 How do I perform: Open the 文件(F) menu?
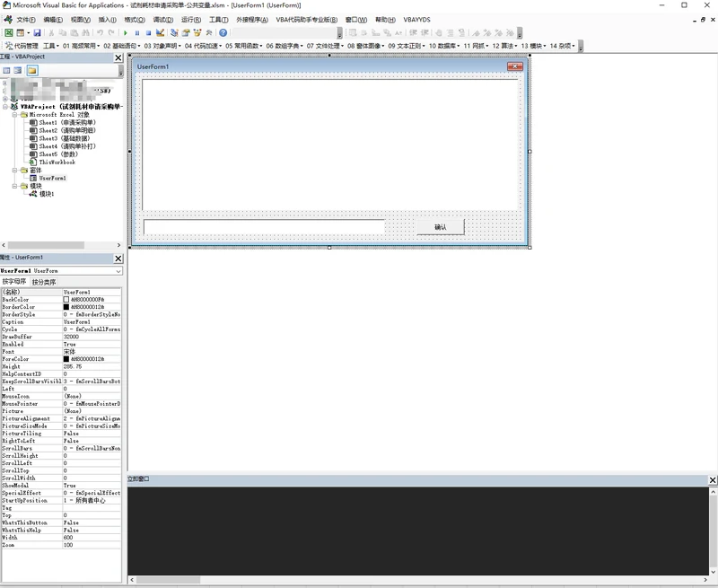click(x=26, y=20)
